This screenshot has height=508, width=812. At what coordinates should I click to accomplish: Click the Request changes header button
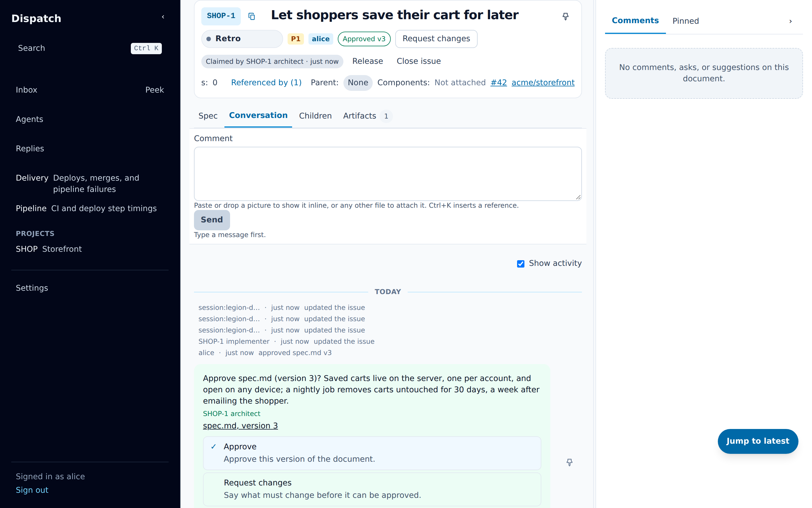(436, 39)
